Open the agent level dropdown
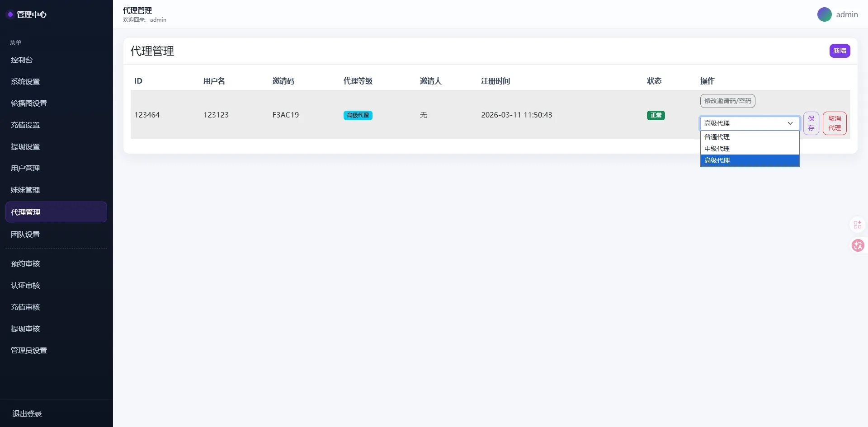This screenshot has height=427, width=868. pyautogui.click(x=750, y=123)
